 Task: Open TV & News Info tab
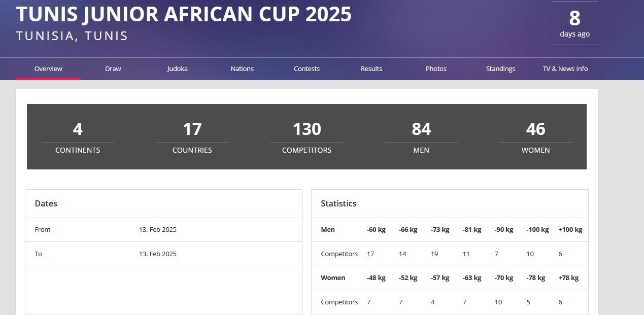point(565,69)
